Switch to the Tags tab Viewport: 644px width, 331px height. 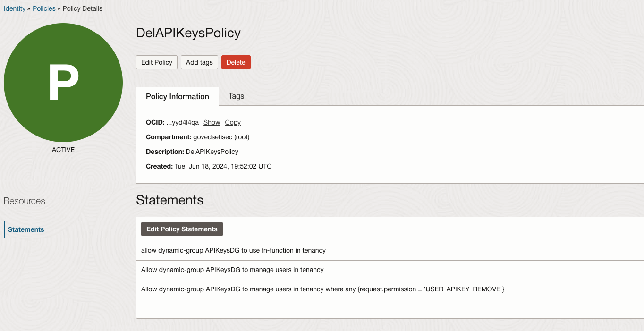click(236, 96)
